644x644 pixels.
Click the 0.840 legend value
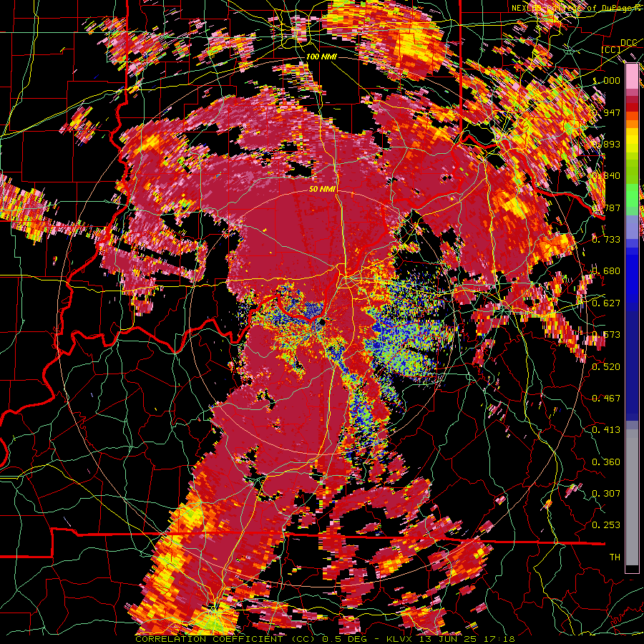coord(606,176)
